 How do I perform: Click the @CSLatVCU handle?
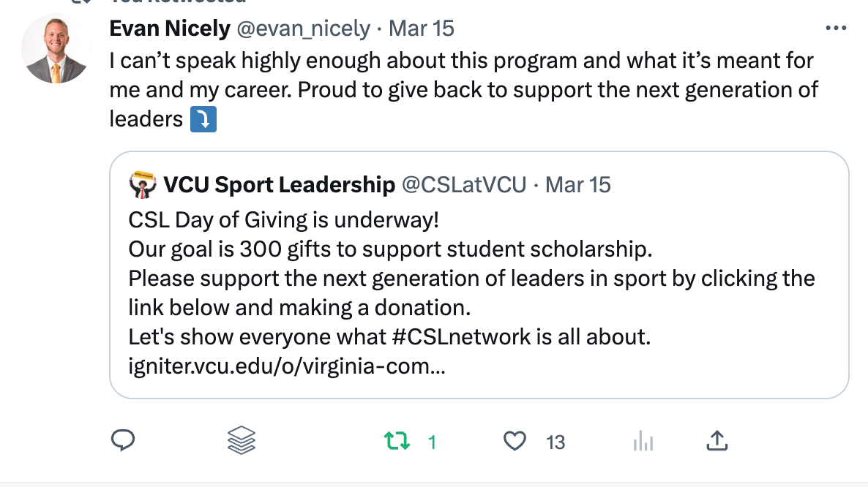(464, 185)
